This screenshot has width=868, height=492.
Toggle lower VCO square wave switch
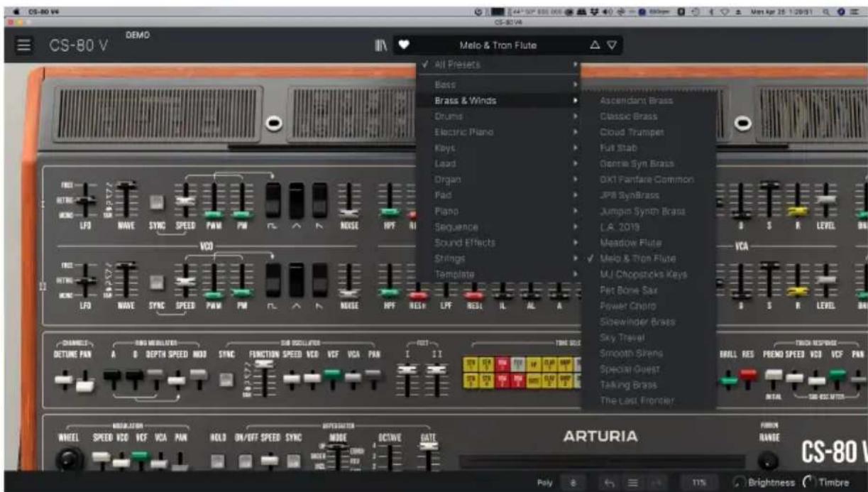pos(273,280)
